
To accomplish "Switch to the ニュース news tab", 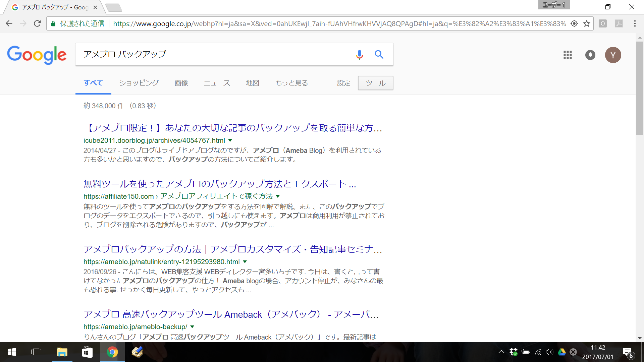I will [217, 83].
